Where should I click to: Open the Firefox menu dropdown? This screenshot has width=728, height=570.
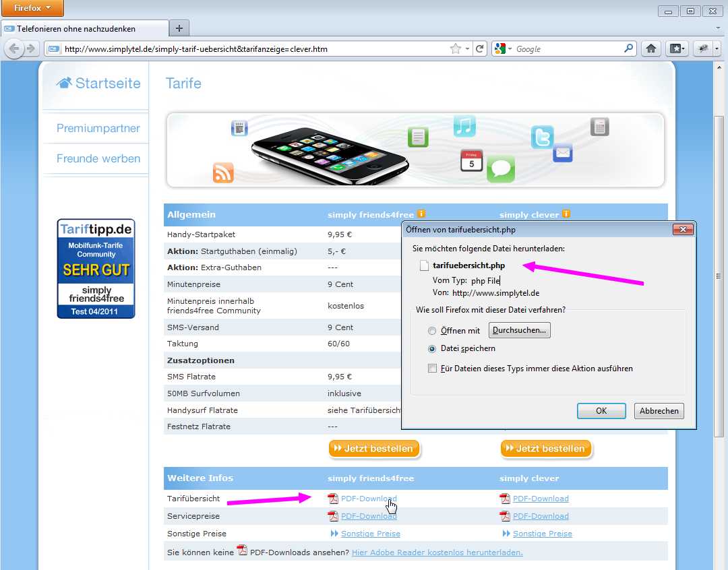pos(32,8)
